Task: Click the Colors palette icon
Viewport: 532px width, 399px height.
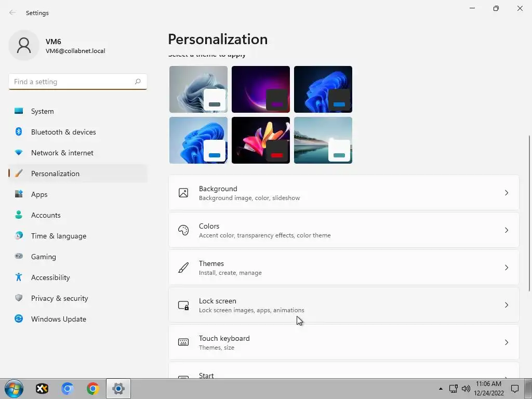Action: 183,230
